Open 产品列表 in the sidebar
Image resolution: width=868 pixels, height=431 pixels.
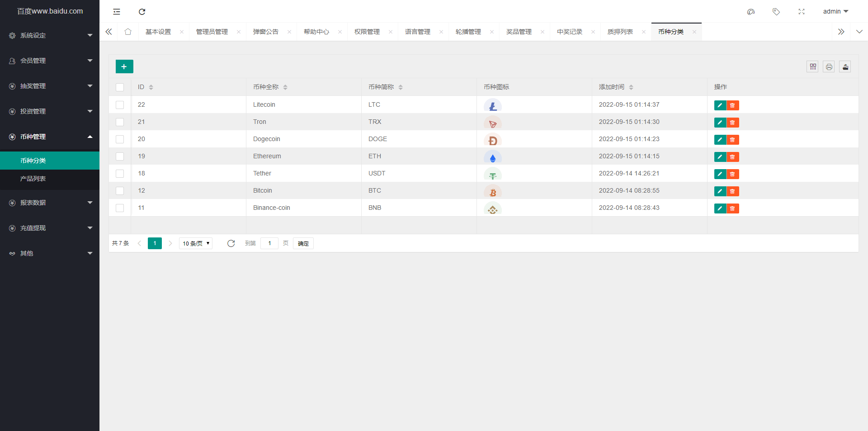(33, 179)
